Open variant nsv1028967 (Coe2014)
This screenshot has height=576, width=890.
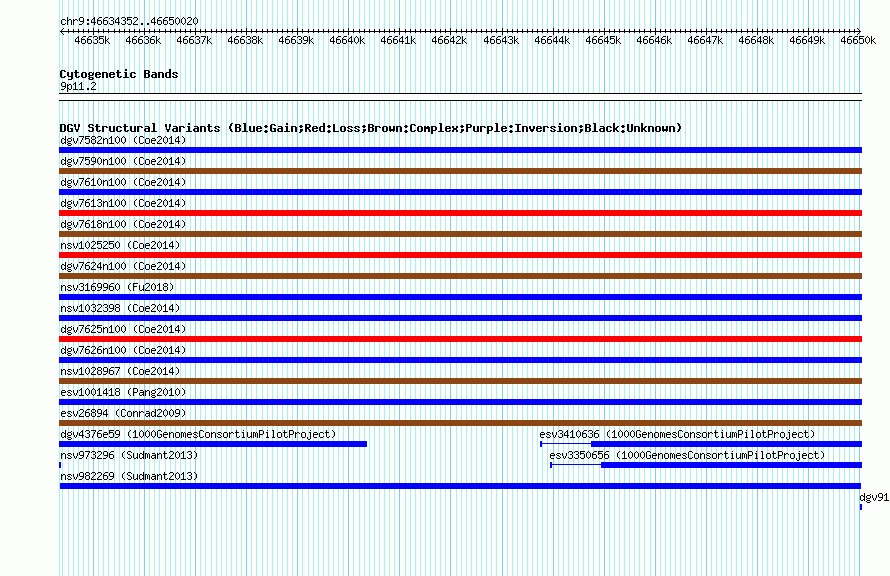[120, 371]
